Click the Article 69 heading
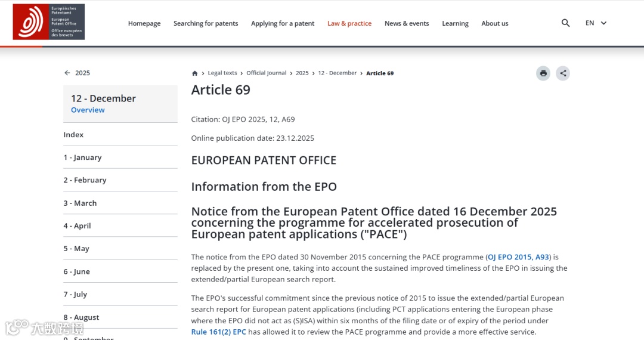Viewport: 644px width, 340px height. [x=221, y=90]
